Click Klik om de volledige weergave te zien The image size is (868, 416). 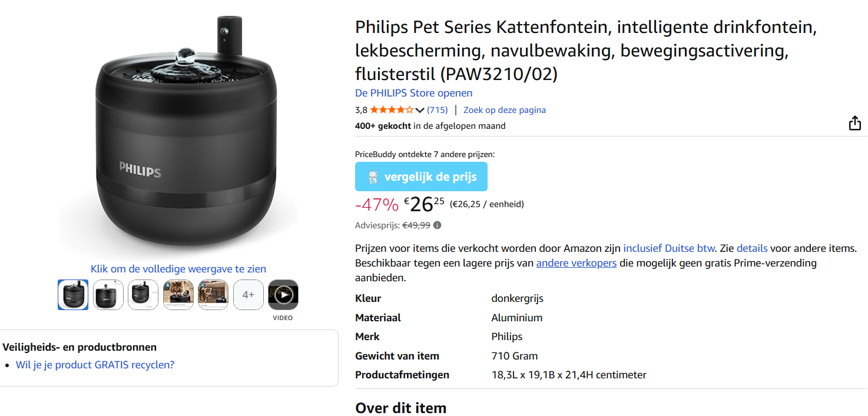point(178,268)
